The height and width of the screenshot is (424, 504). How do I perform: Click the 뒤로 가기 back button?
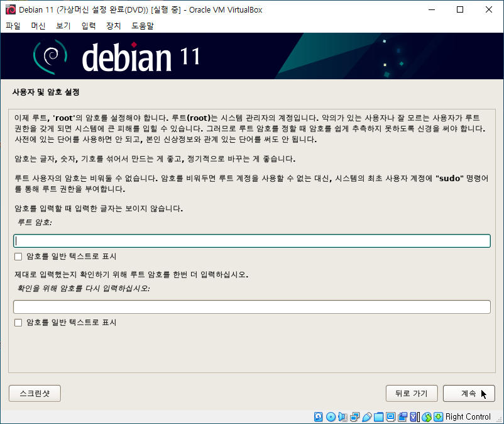412,393
